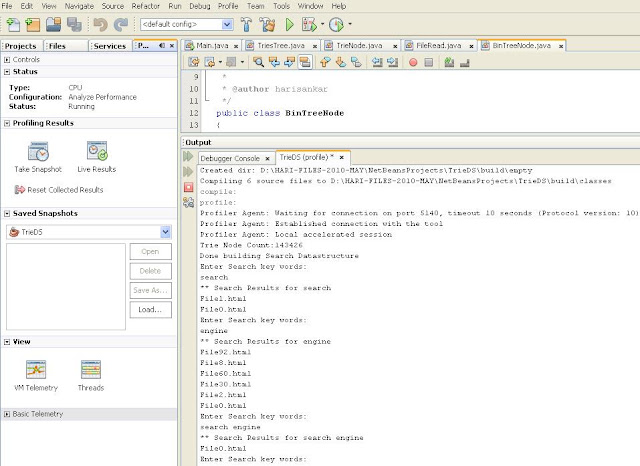Click the Save As snapshot button
Image resolution: width=640 pixels, height=466 pixels.
(x=151, y=290)
